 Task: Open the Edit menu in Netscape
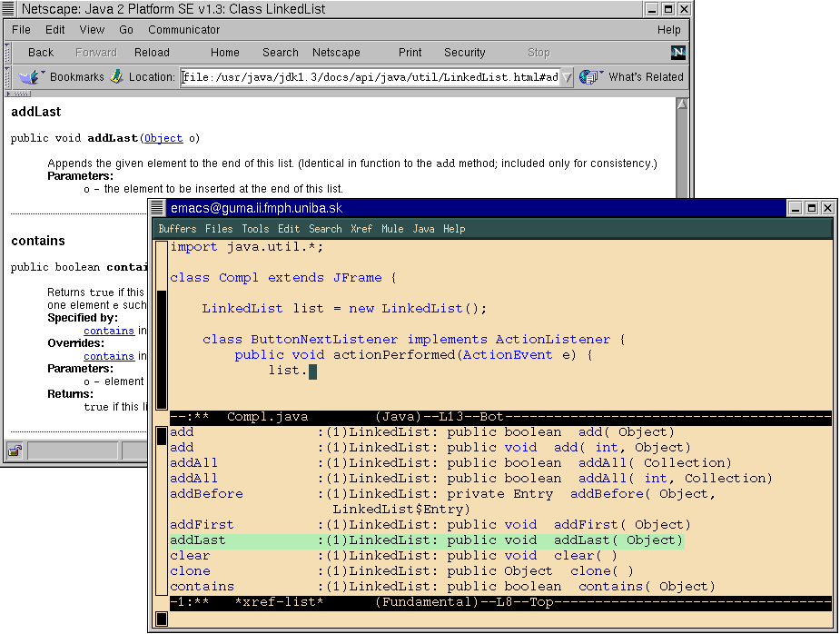(54, 29)
